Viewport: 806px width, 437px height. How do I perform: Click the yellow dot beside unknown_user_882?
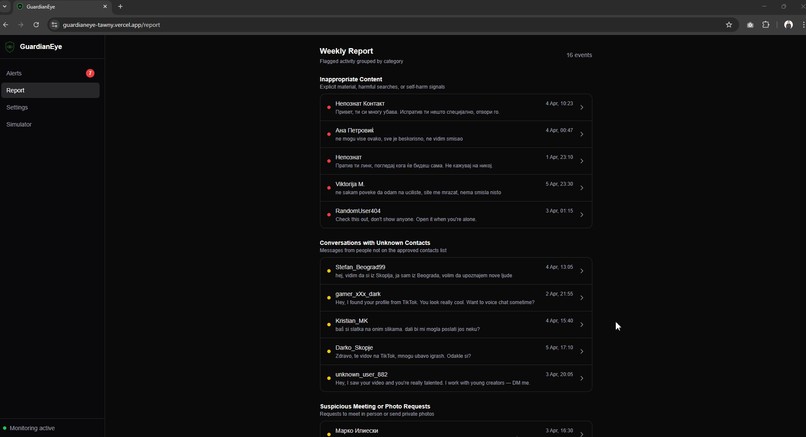[328, 378]
